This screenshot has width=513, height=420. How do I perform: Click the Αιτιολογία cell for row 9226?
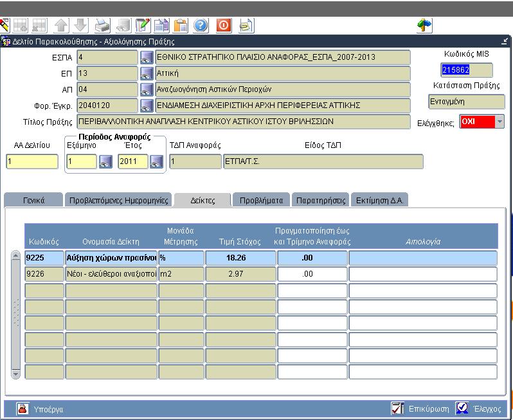tap(423, 274)
